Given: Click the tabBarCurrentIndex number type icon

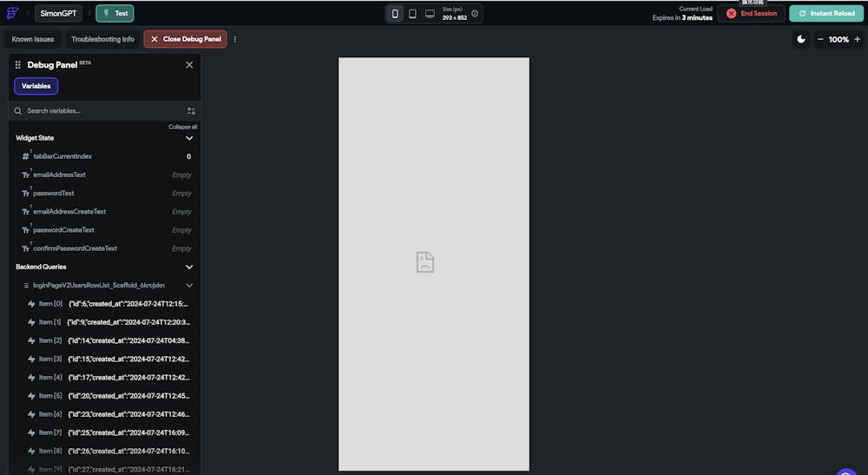Looking at the screenshot, I should (25, 156).
